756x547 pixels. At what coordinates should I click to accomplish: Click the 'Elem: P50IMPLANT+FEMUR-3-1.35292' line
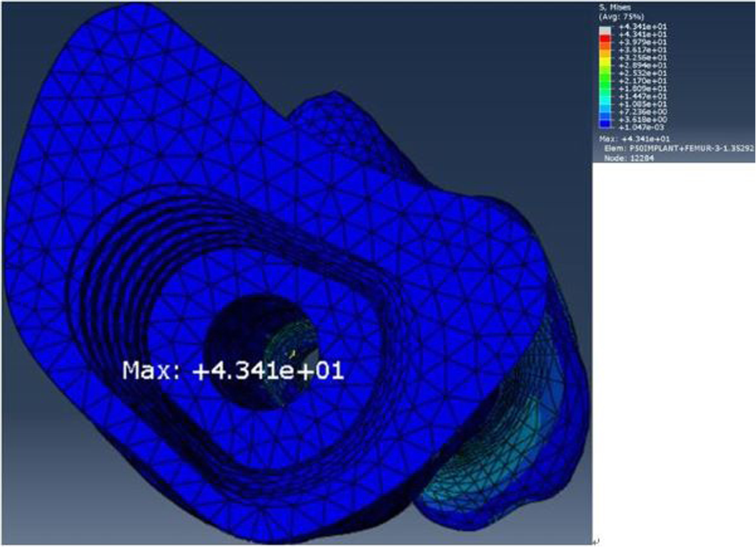click(679, 148)
